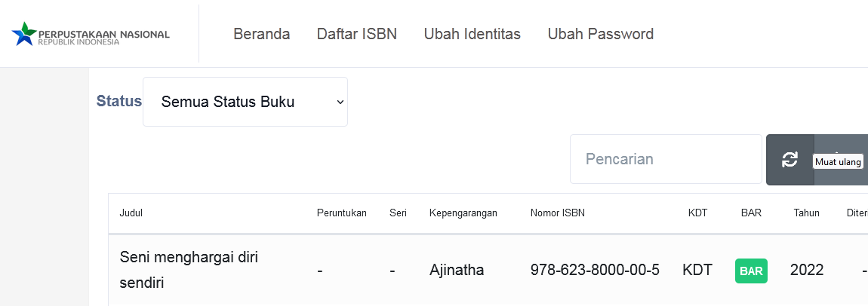Sort by the Judul column header
Viewport: 868px width, 306px height.
point(131,213)
